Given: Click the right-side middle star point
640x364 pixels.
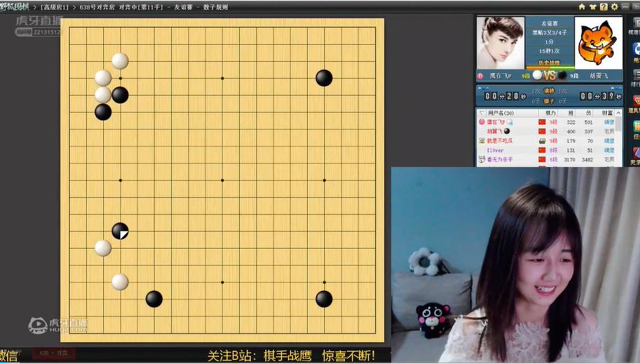Looking at the screenshot, I should [324, 180].
